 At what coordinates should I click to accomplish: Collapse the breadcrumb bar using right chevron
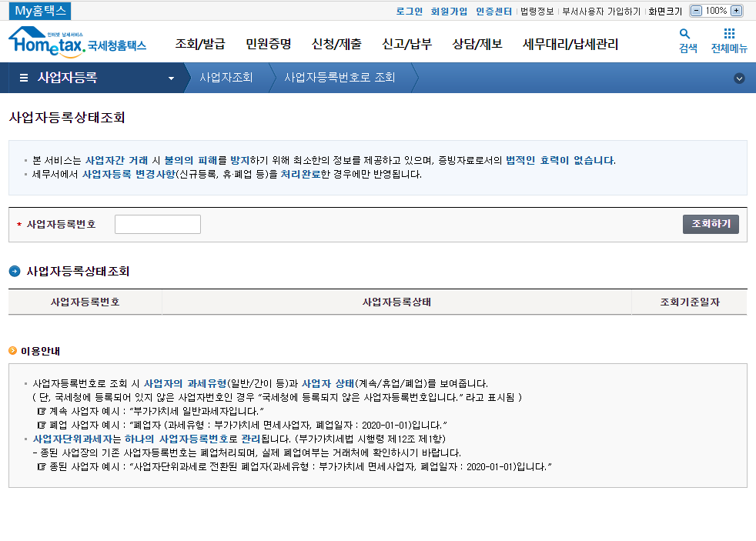coord(739,78)
